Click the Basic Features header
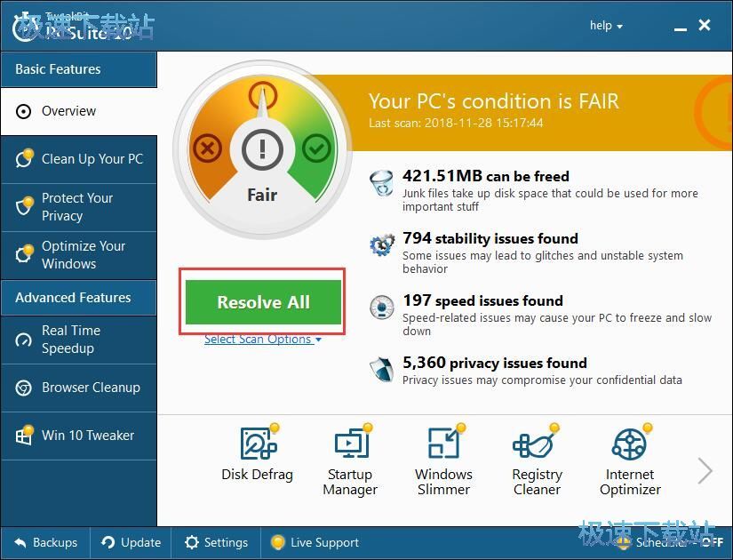 (x=78, y=69)
